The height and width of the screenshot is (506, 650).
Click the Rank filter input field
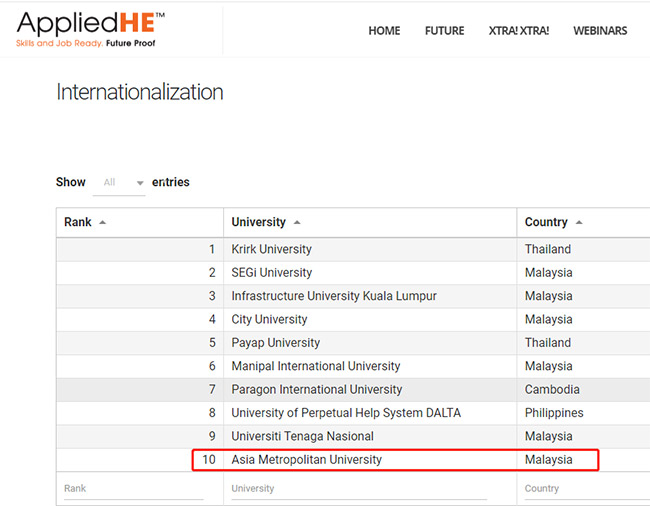pyautogui.click(x=134, y=489)
